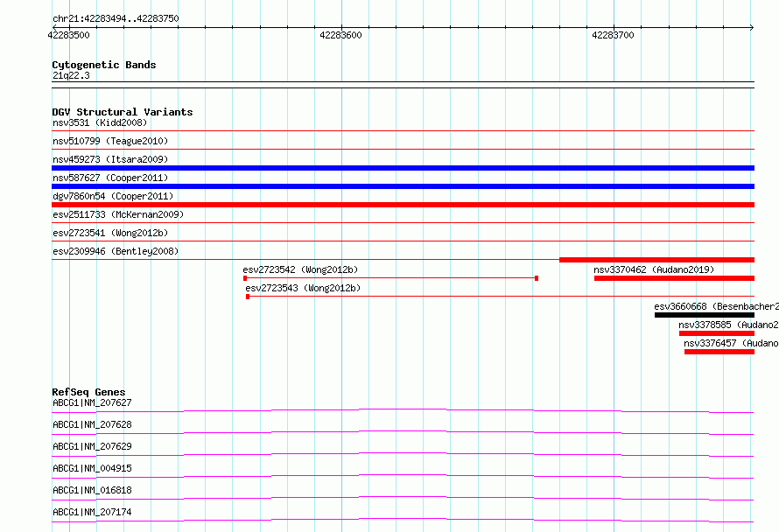Image resolution: width=779 pixels, height=532 pixels.
Task: Click the thick red bar under dgv7860n54
Action: (403, 205)
